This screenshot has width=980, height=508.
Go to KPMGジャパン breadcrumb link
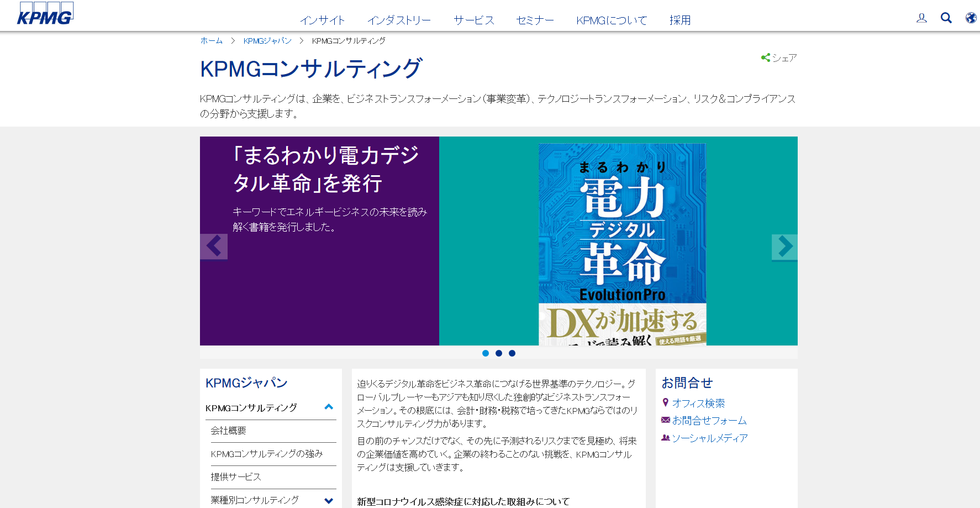point(267,41)
